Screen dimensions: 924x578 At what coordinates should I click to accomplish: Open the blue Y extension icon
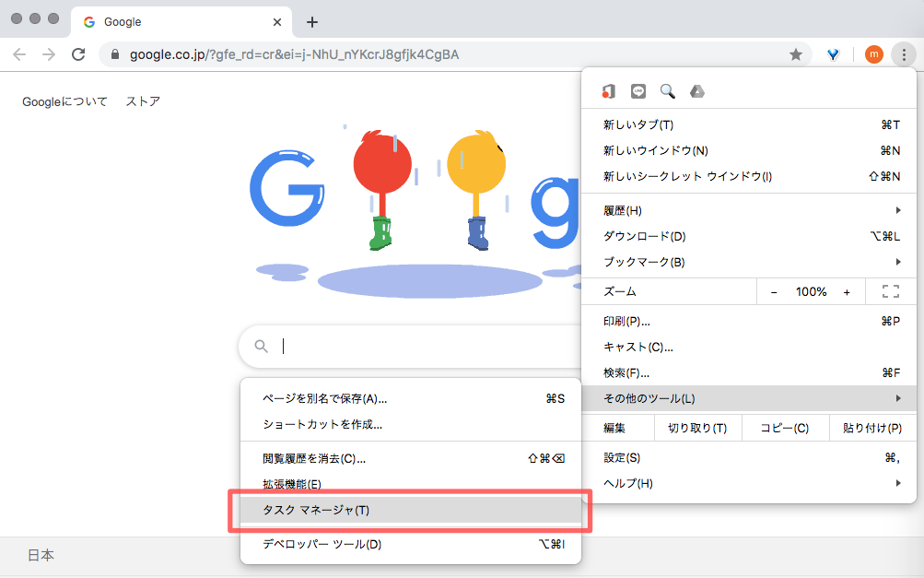[833, 55]
